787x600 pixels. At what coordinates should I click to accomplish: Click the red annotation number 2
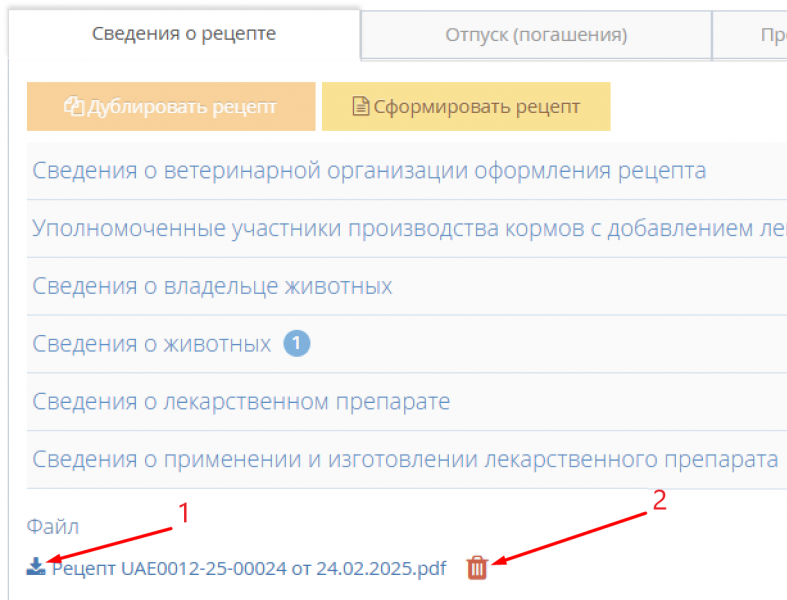coord(659,501)
